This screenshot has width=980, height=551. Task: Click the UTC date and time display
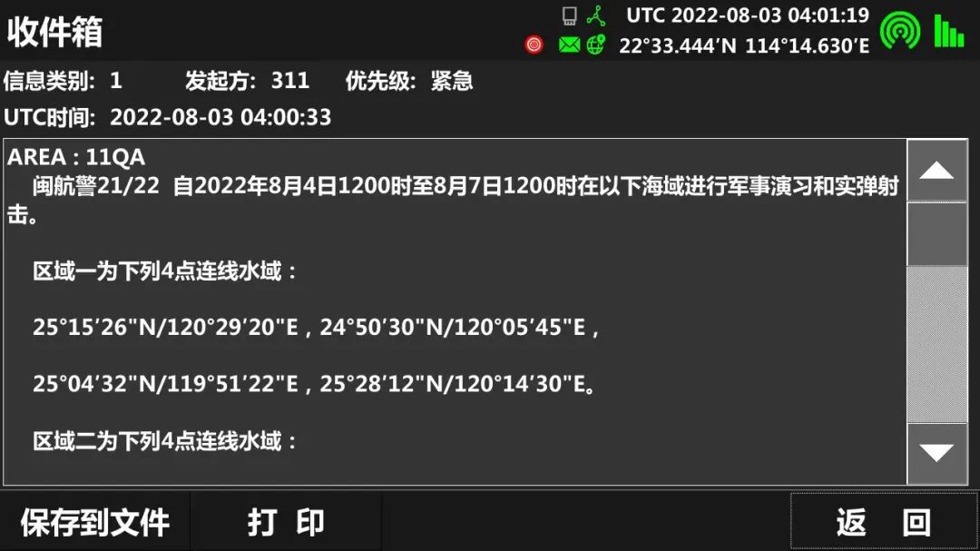point(748,15)
